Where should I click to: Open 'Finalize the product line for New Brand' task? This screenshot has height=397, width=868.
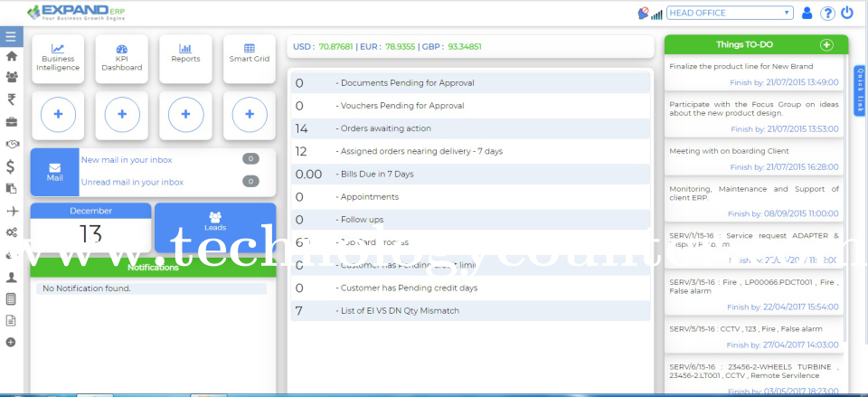point(753,73)
